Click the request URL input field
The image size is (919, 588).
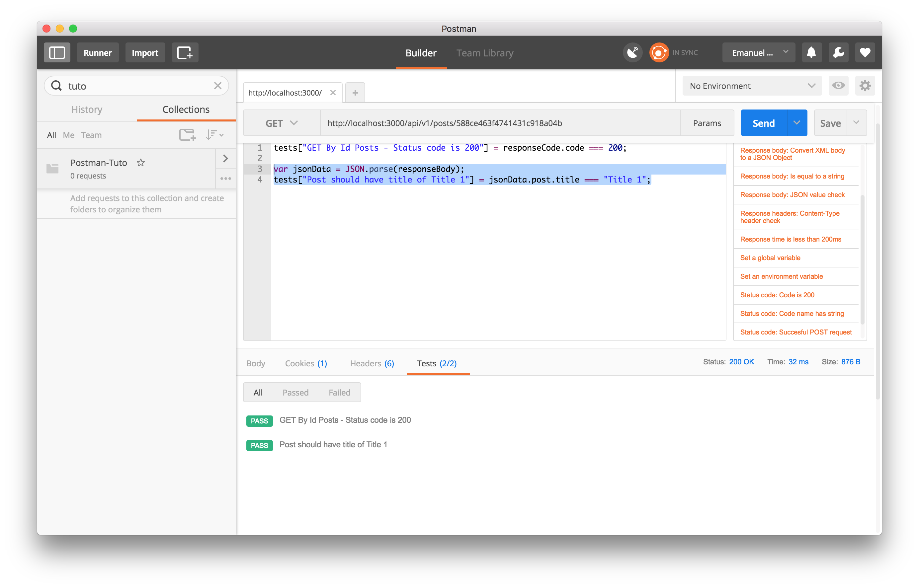tap(500, 123)
